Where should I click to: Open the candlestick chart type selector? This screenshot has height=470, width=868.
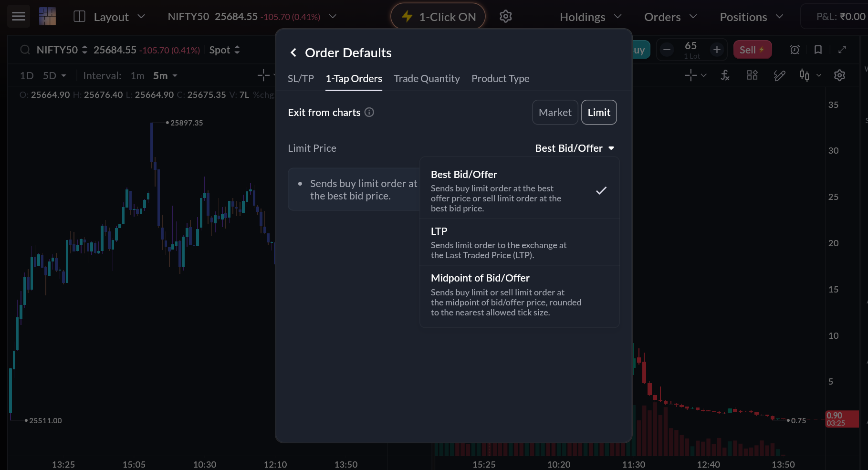point(805,75)
